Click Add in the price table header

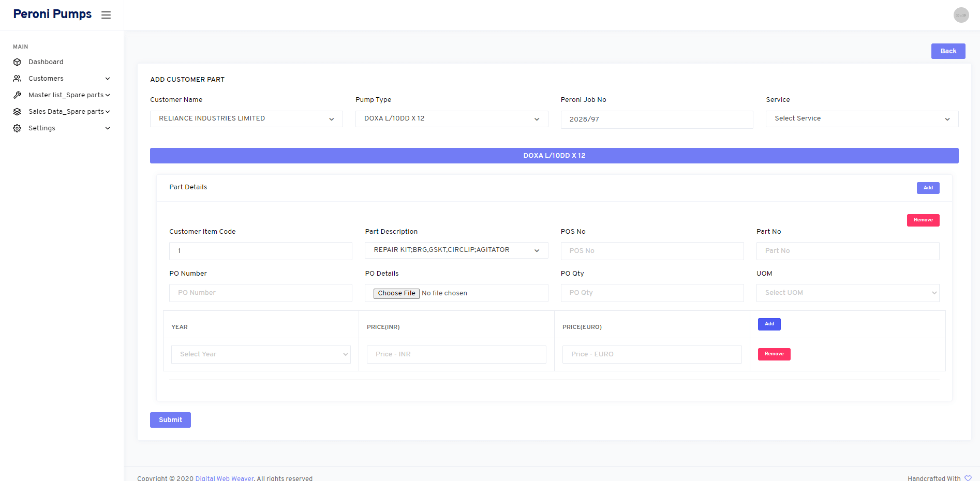[769, 324]
